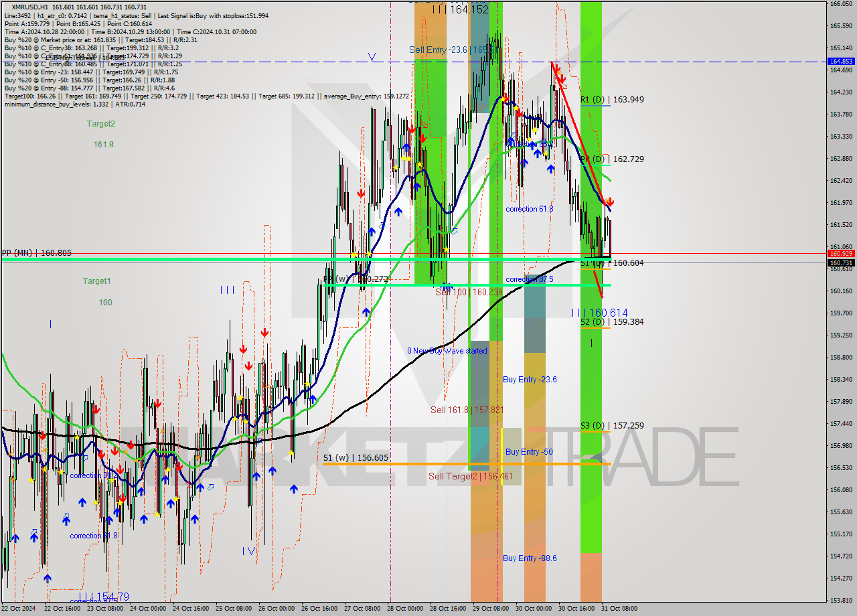Select the 'R1 (D) | 163.949' resistance label
The width and height of the screenshot is (857, 616).
pyautogui.click(x=612, y=100)
